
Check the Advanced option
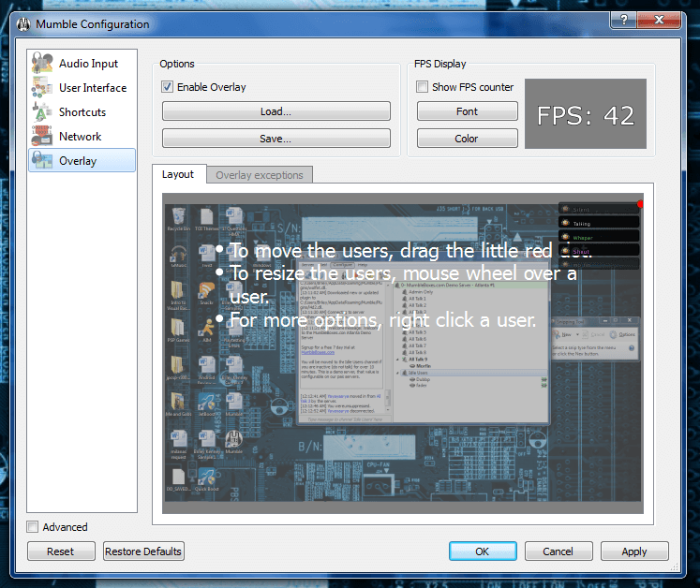[x=33, y=527]
